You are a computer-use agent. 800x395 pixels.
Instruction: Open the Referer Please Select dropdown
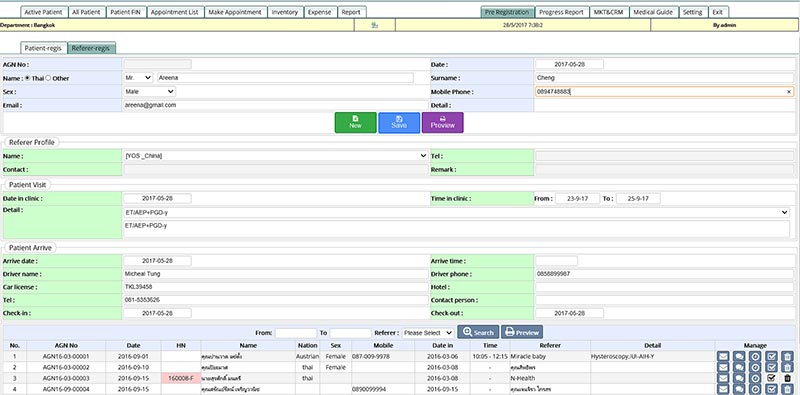428,333
